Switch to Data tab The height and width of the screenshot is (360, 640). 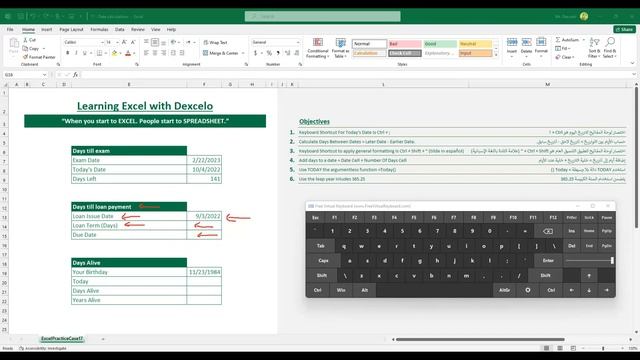point(120,29)
